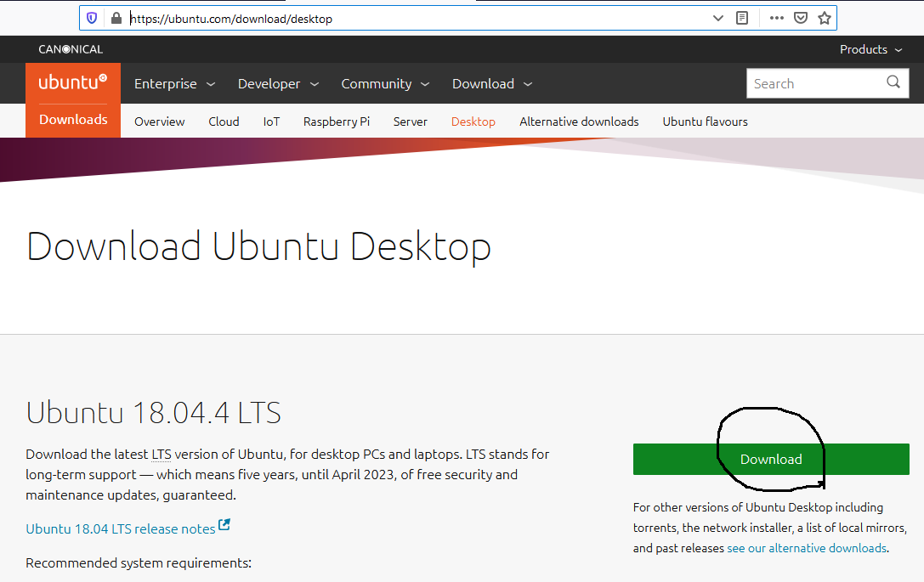The height and width of the screenshot is (582, 924).
Task: Click the 'Download Ubuntu Desktop' heading
Action: point(258,247)
